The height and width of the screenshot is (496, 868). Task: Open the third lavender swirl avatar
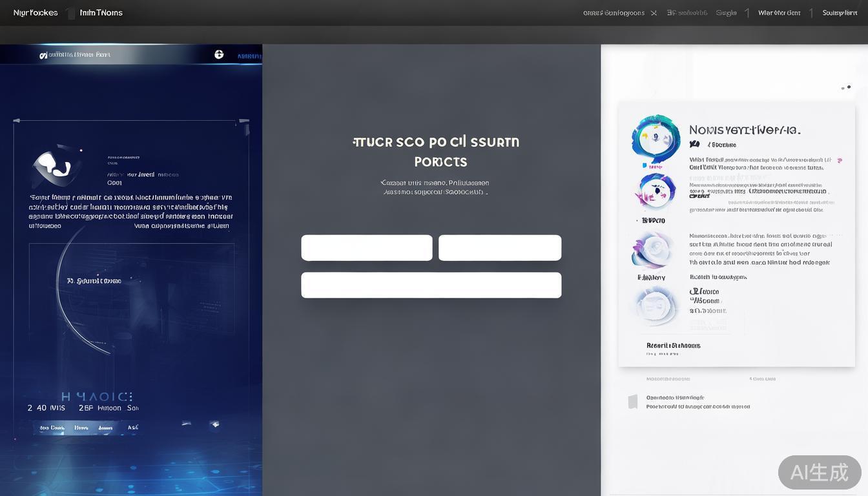point(653,250)
